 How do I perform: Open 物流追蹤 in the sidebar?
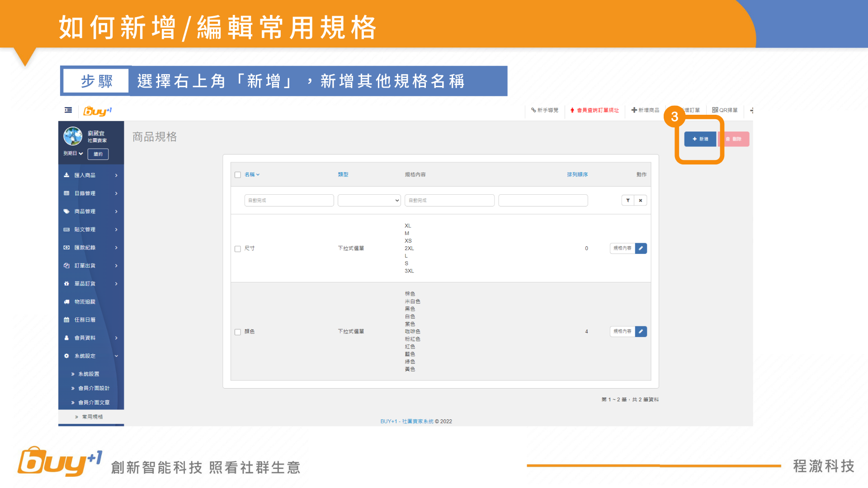point(85,302)
